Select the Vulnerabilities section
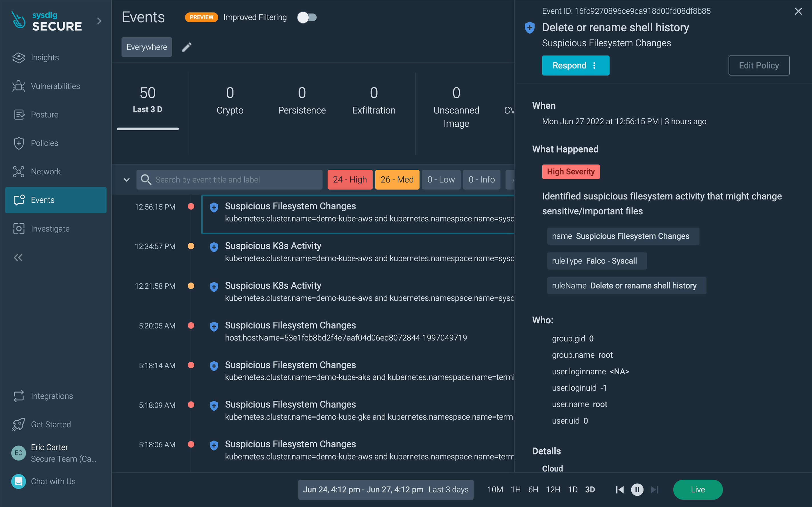Screen dimensions: 812x507 (55, 86)
